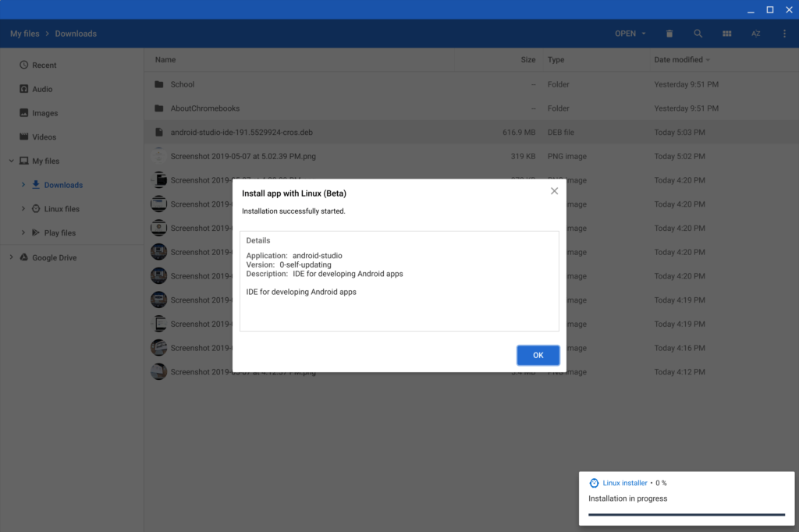Maximize the Files window
799x532 pixels.
click(770, 10)
